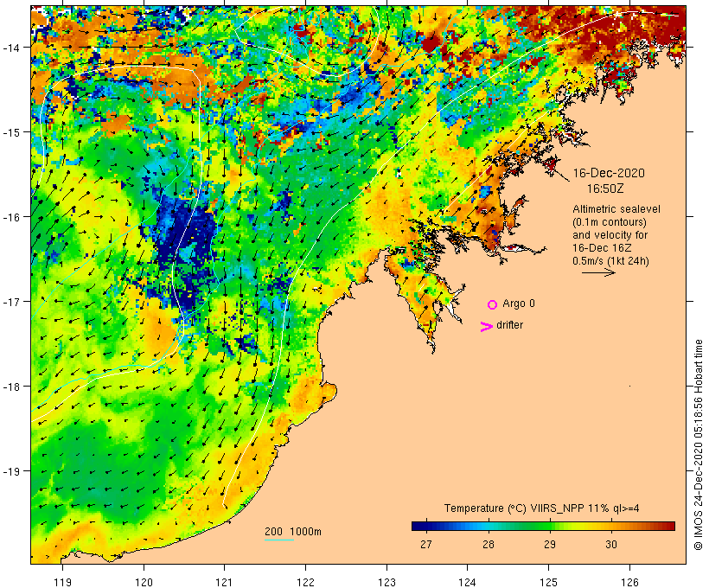Image resolution: width=709 pixels, height=588 pixels.
Task: Click the colorbar tick label 29
Action: click(549, 544)
